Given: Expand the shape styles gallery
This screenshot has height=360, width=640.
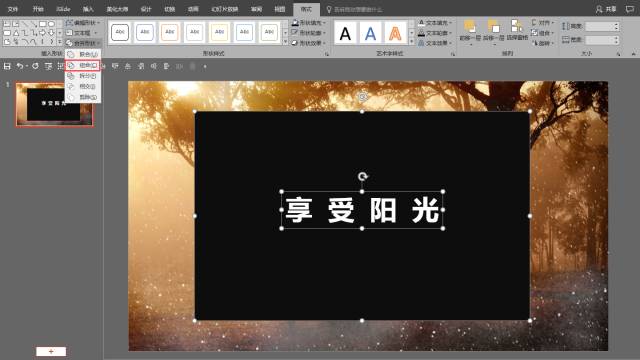Looking at the screenshot, I should [x=285, y=42].
